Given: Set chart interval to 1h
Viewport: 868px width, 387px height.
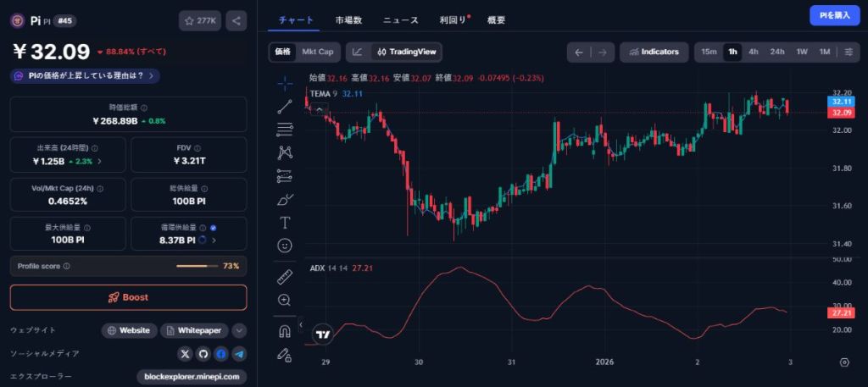Looking at the screenshot, I should point(732,52).
